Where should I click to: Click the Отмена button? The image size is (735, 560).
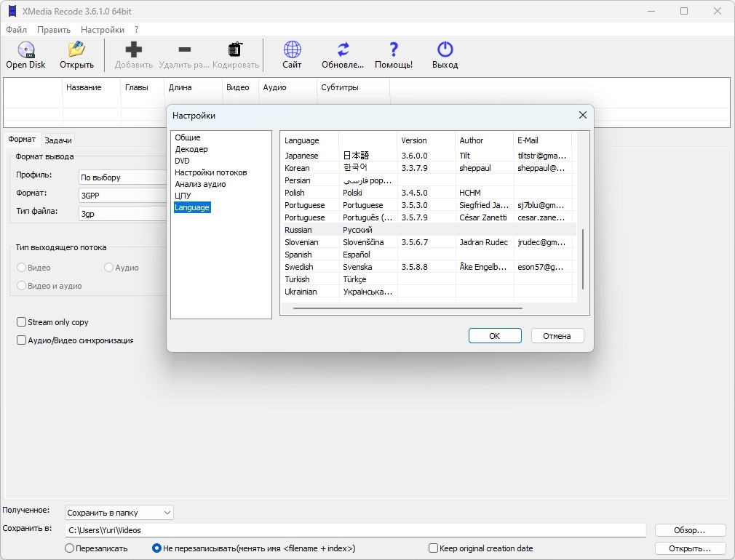pos(557,336)
